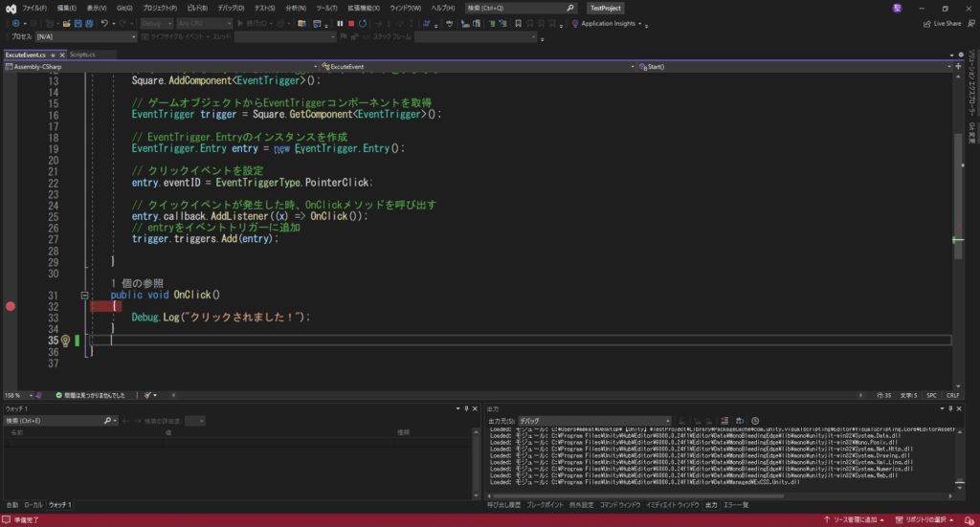
Task: Click the clear-all icon in output panel
Action: click(724, 421)
